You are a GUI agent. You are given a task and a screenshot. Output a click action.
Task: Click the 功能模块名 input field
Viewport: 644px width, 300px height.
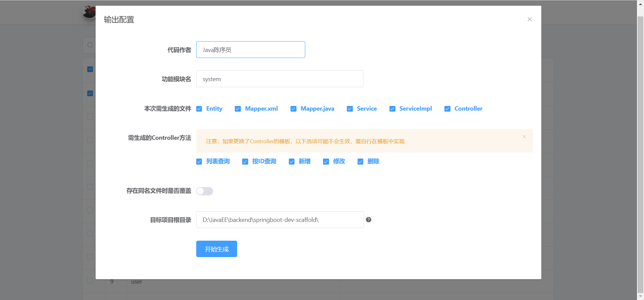click(280, 79)
